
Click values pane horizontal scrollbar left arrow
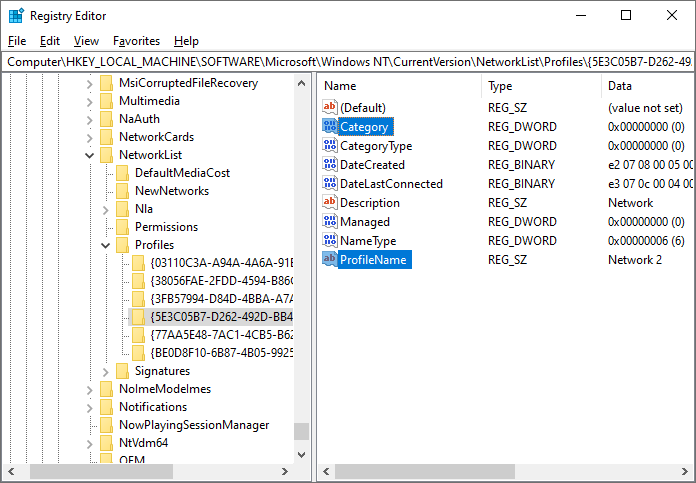click(326, 471)
